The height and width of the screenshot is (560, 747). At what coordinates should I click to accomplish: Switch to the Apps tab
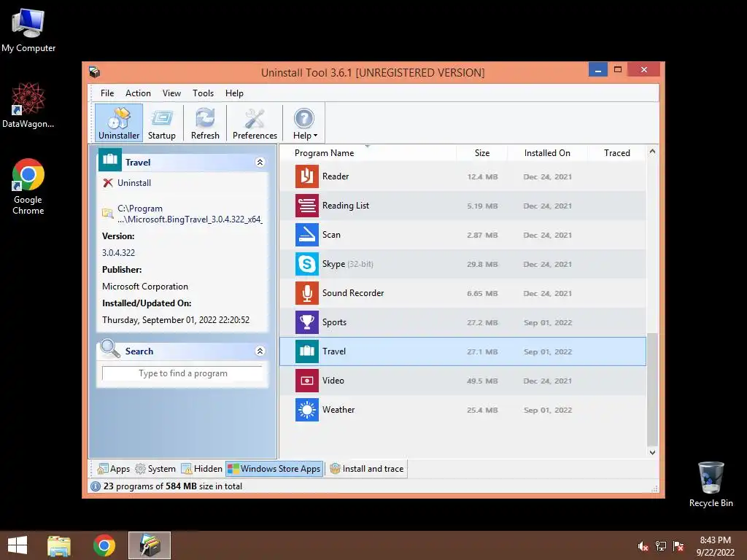tap(113, 469)
